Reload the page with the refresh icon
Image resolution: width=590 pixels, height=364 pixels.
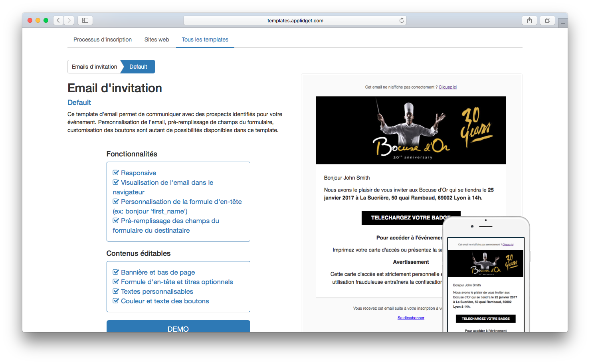pos(402,20)
